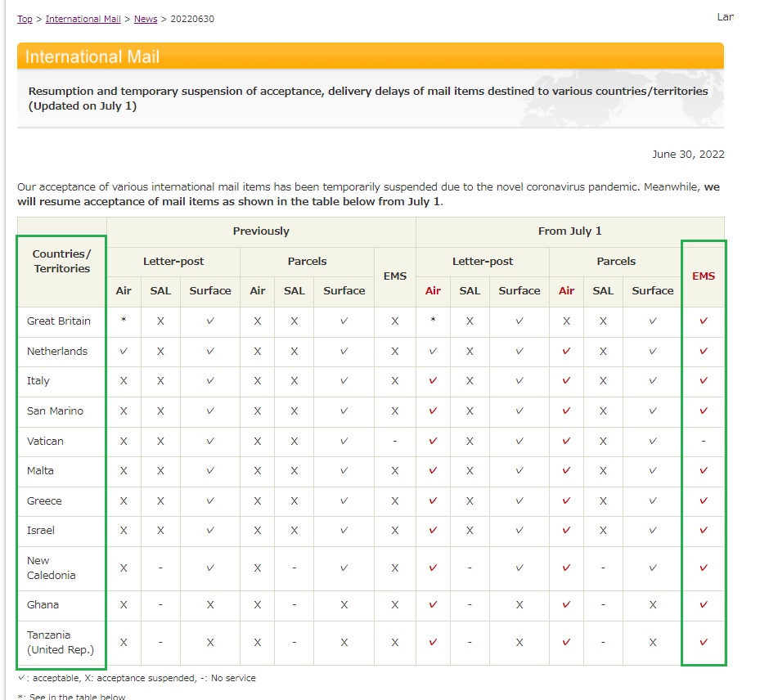This screenshot has height=700, width=760.
Task: Click Vatican's dash in the From July 1 EMS column
Action: (x=703, y=442)
